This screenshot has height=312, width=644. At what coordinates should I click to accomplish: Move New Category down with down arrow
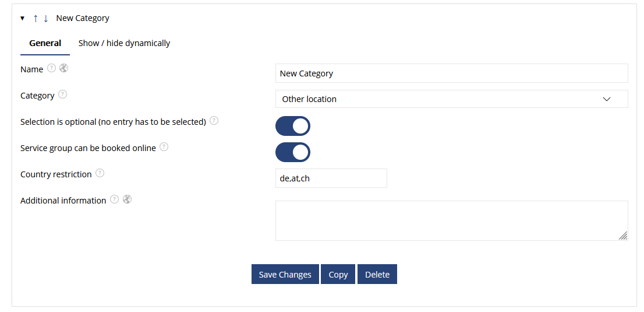click(46, 18)
